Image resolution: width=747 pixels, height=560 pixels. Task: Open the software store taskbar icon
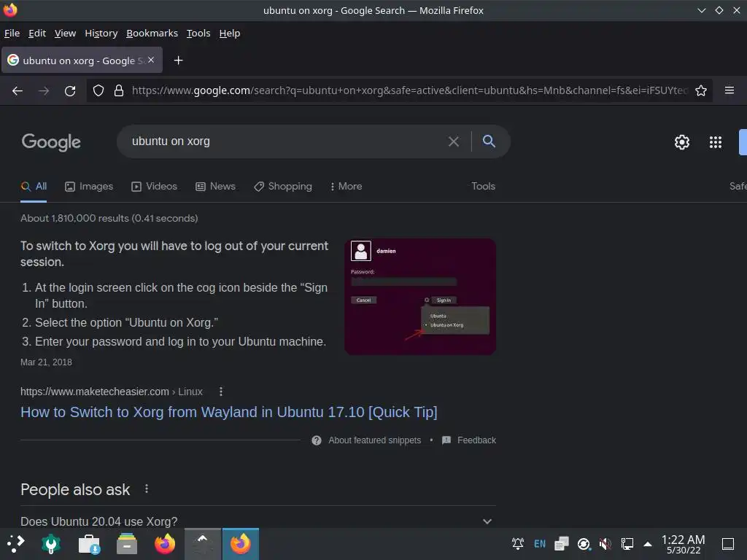(x=89, y=544)
